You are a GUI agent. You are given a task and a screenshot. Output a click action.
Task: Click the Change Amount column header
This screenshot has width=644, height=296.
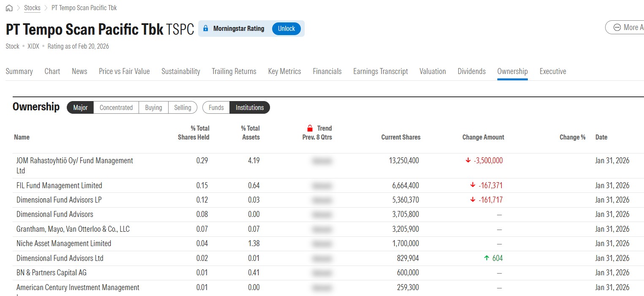pos(483,137)
